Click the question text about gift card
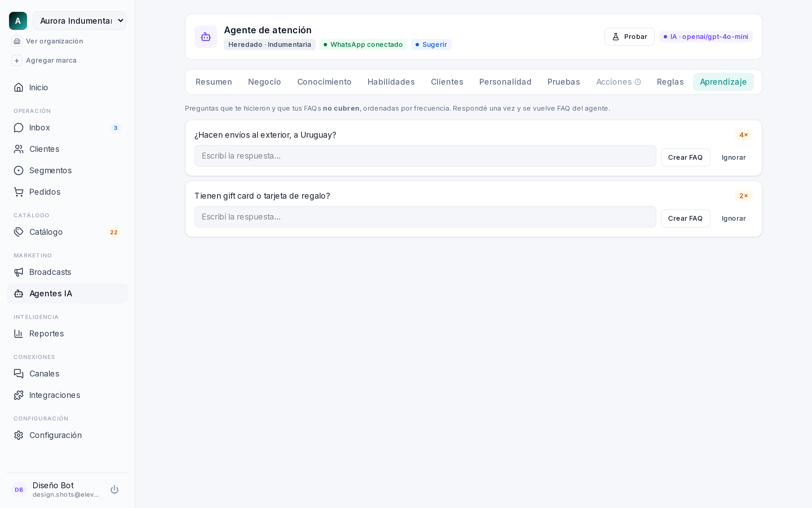812x508 pixels. point(262,196)
